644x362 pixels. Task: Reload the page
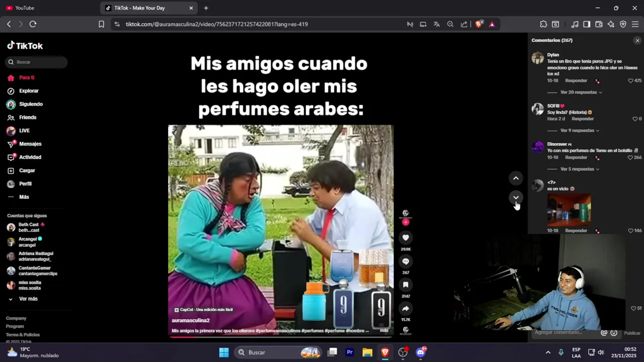pos(33,24)
